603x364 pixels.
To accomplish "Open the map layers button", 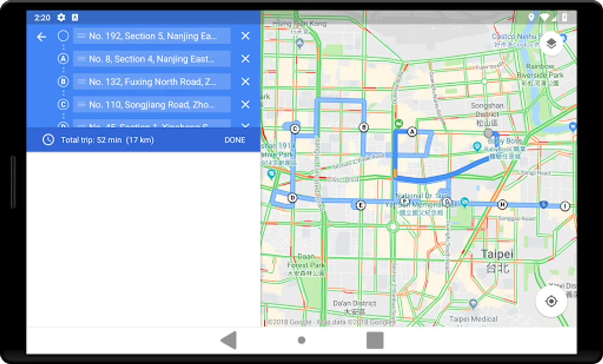I will [551, 43].
